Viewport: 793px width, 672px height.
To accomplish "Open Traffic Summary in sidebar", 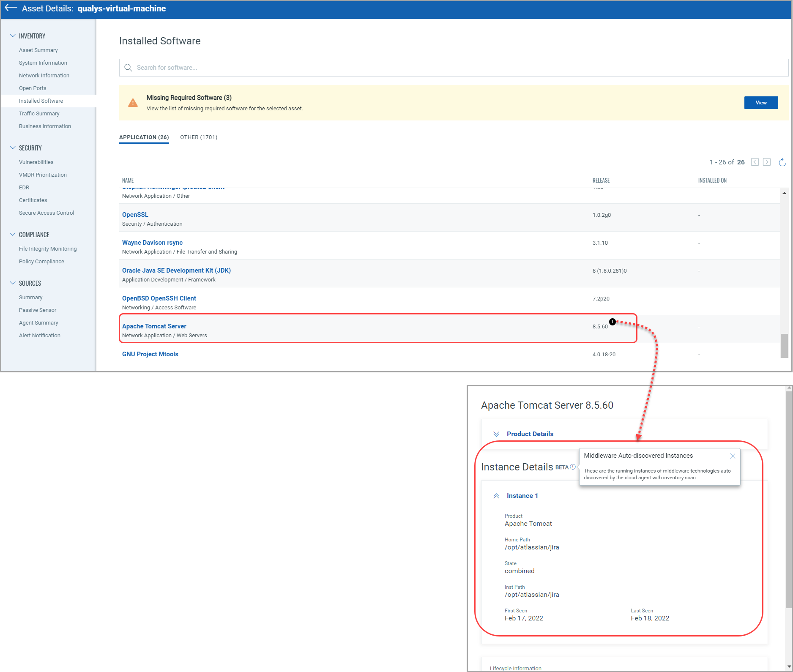I will point(39,113).
